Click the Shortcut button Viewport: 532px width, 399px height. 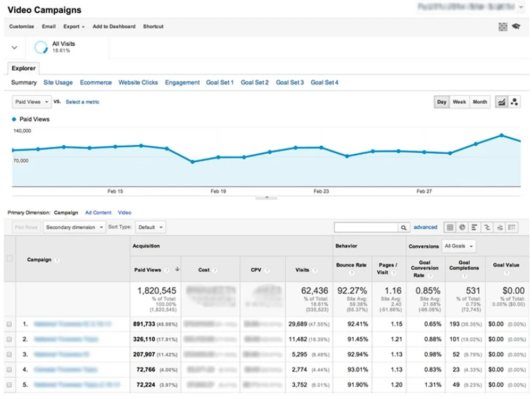[x=153, y=27]
